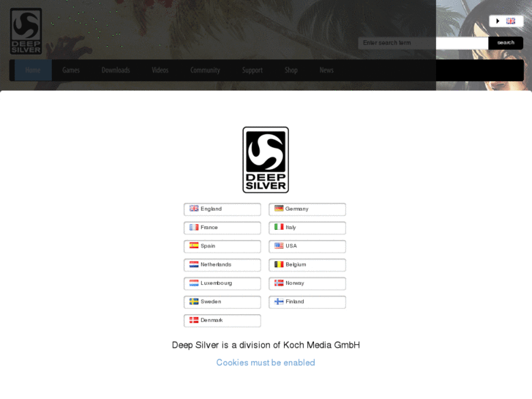Click the Italy flag icon
The height and width of the screenshot is (399, 532).
[279, 227]
